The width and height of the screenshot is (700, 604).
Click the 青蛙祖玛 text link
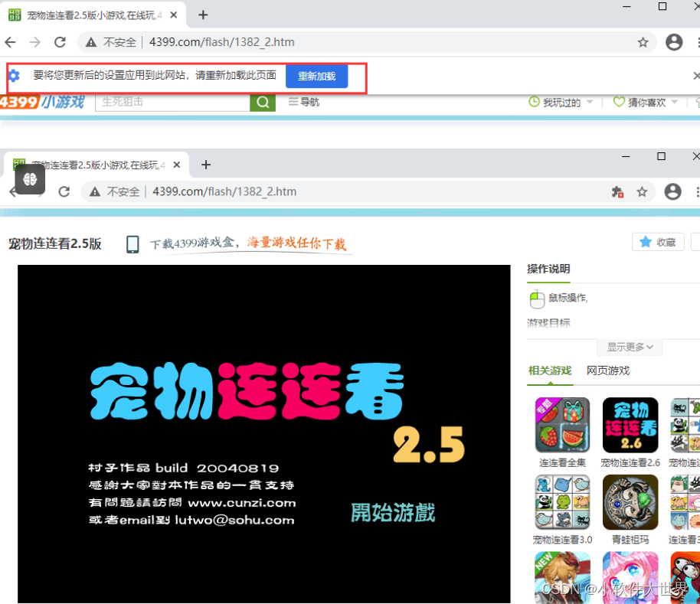[x=630, y=540]
